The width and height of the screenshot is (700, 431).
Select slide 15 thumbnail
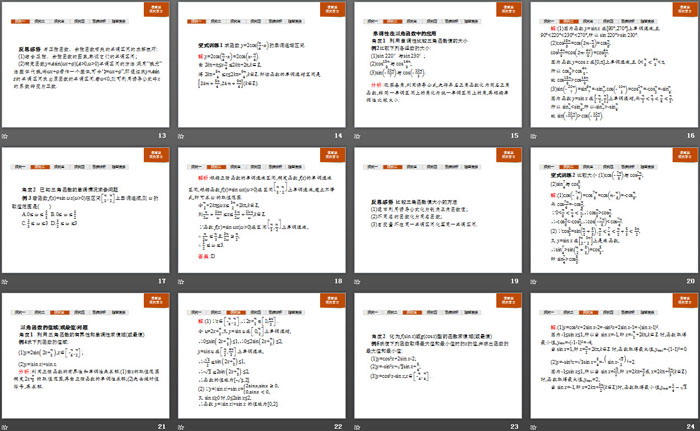tap(436, 64)
